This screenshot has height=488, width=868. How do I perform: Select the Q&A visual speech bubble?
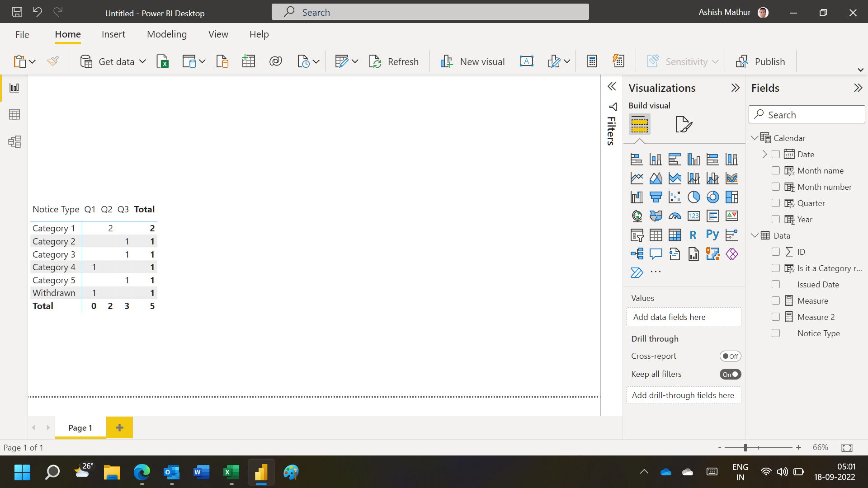pos(656,254)
